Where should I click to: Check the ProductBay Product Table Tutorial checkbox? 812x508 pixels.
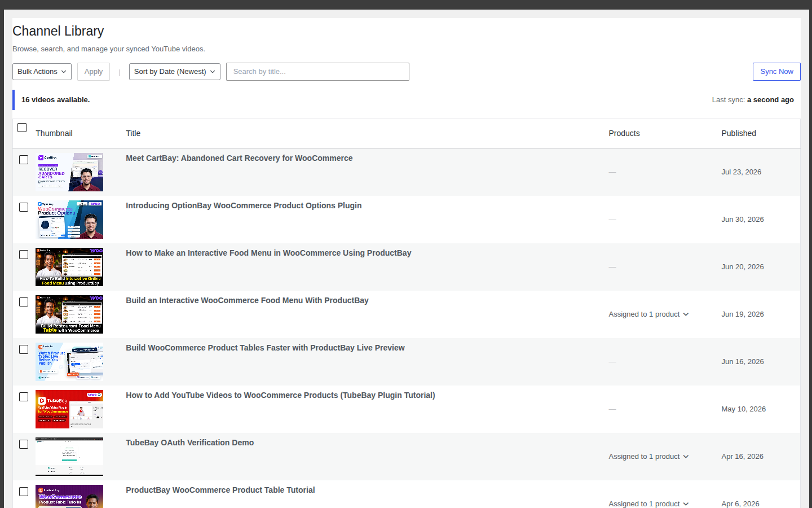pos(24,492)
